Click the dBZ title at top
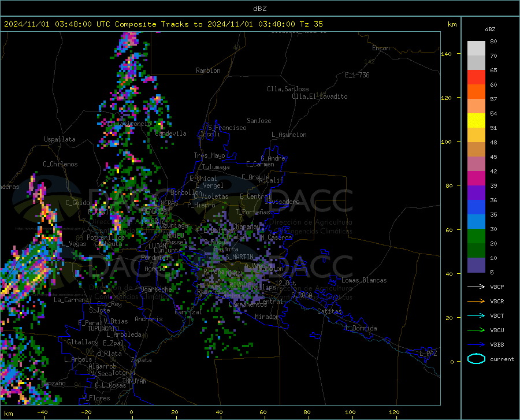The image size is (520, 420). click(x=259, y=9)
